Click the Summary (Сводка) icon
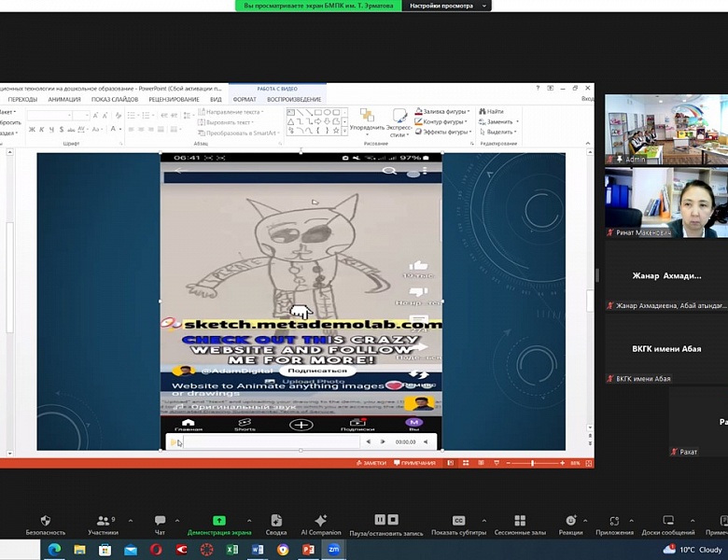Viewport: 728px width, 560px height. [276, 521]
